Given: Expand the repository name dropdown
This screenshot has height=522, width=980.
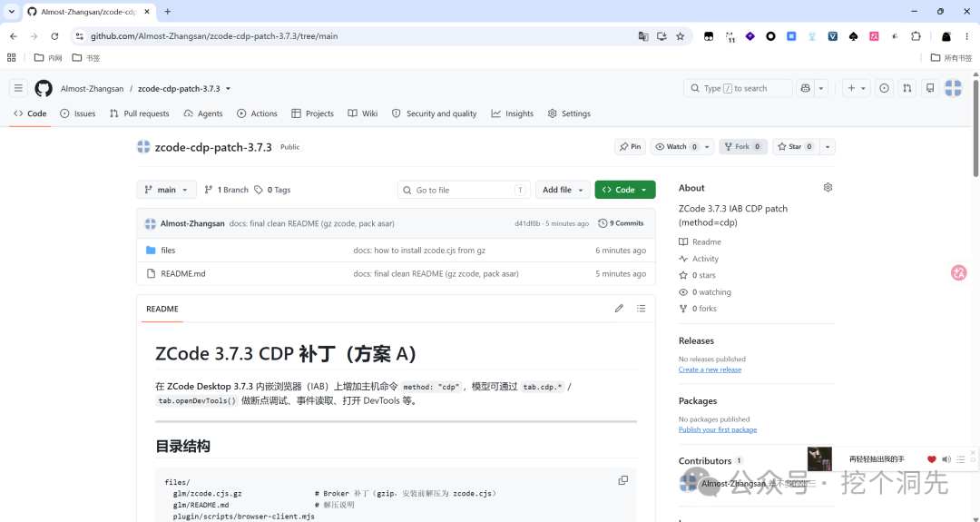Looking at the screenshot, I should click(x=228, y=89).
